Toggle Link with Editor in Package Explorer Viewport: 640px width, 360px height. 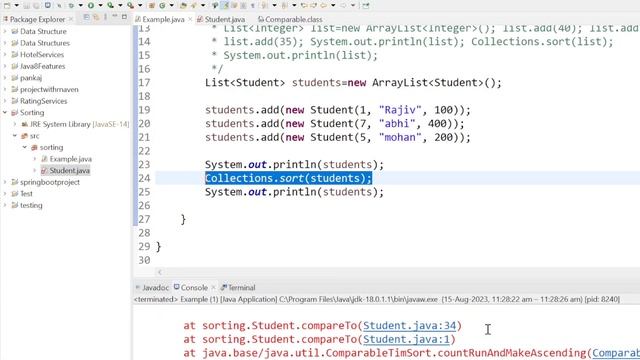(96, 17)
